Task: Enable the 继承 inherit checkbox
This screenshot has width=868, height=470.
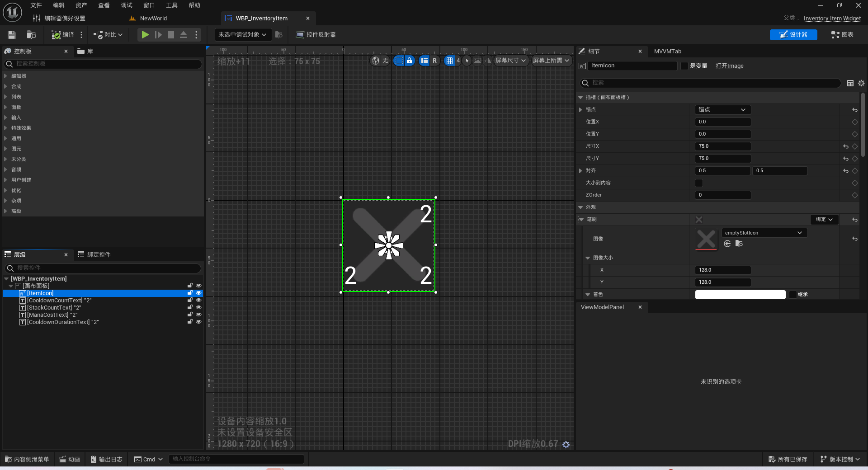Action: click(793, 295)
